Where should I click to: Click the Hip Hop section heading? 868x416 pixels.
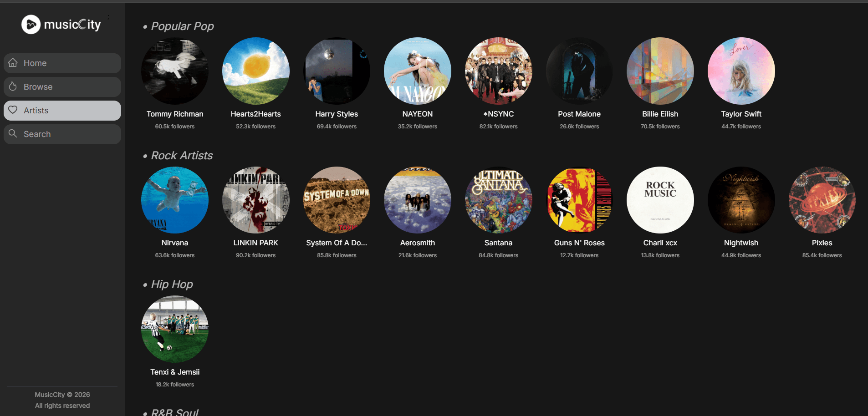point(172,284)
